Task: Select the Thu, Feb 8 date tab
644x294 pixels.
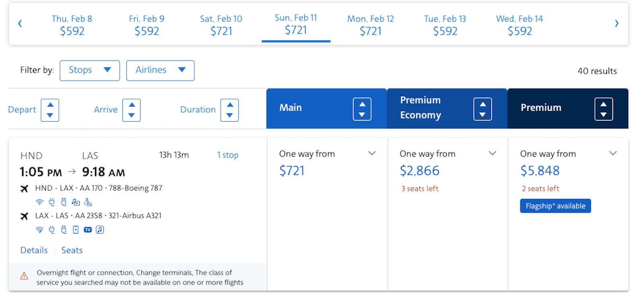Action: click(72, 25)
